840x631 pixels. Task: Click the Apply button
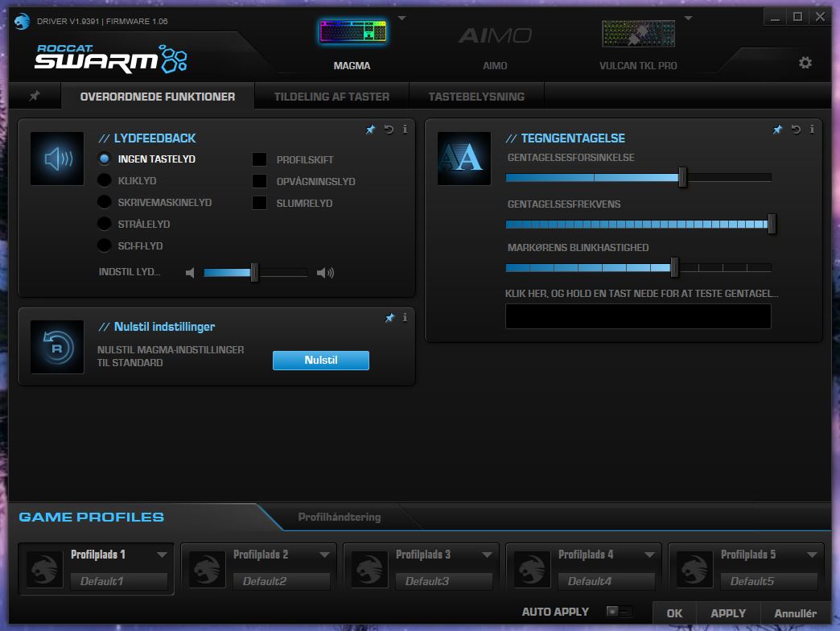click(x=728, y=612)
